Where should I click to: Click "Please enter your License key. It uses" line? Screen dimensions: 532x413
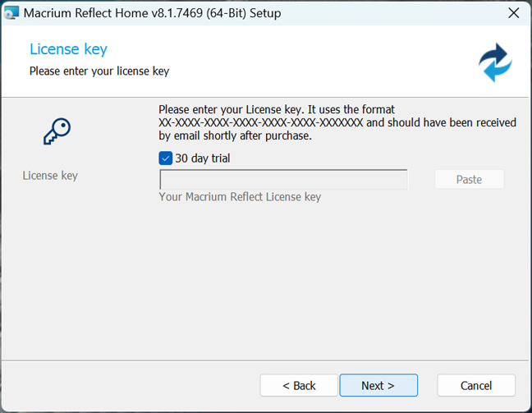pyautogui.click(x=276, y=109)
